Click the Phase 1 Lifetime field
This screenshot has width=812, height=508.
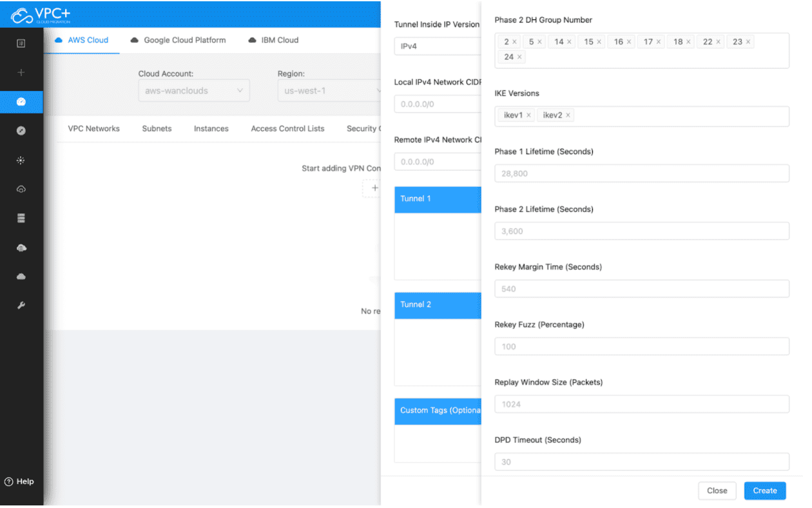(642, 173)
